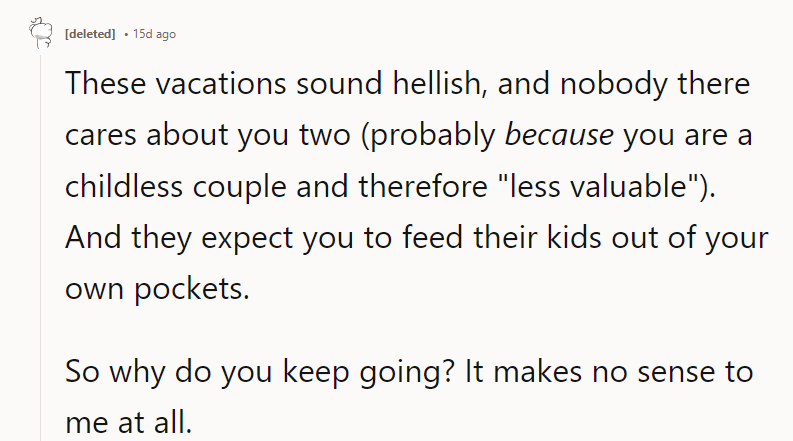Open the [deleted] username label

(x=90, y=34)
